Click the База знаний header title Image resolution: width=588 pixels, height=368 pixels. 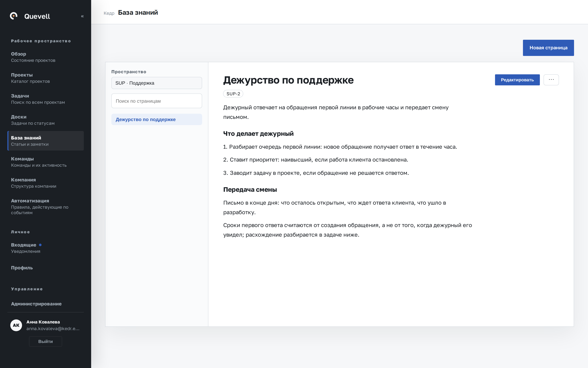[x=138, y=12]
